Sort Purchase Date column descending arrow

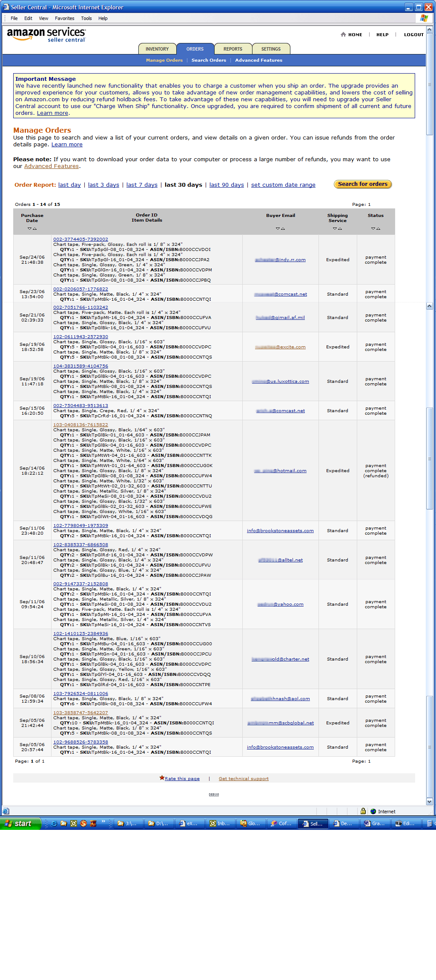[x=29, y=229]
